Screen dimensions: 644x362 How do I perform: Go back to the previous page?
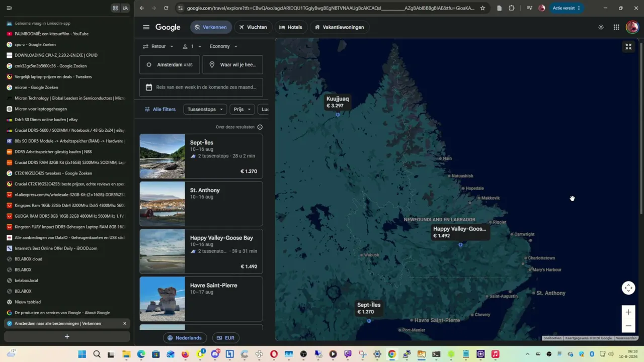(142, 8)
